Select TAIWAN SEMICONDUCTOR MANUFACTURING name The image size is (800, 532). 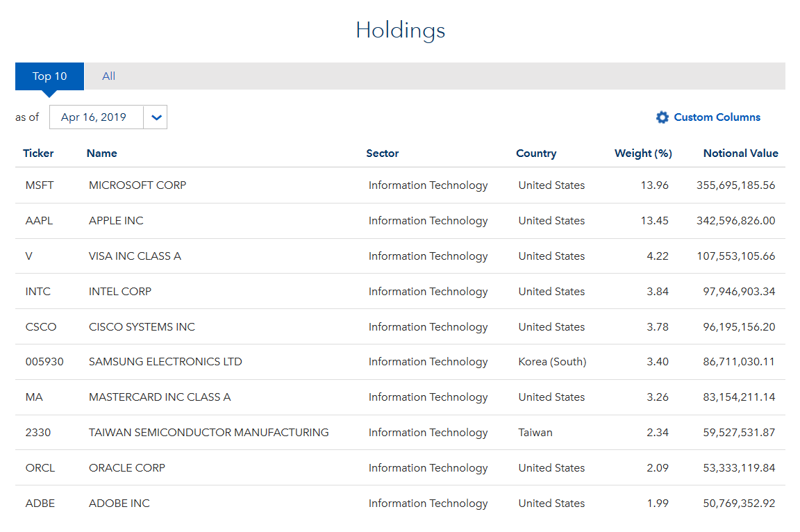(208, 433)
